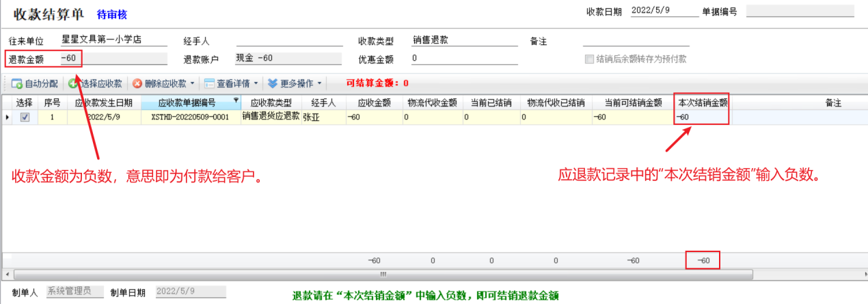Image resolution: width=868 pixels, height=304 pixels.
Task: Uncheck the selection checkbox in row 1
Action: click(x=25, y=118)
